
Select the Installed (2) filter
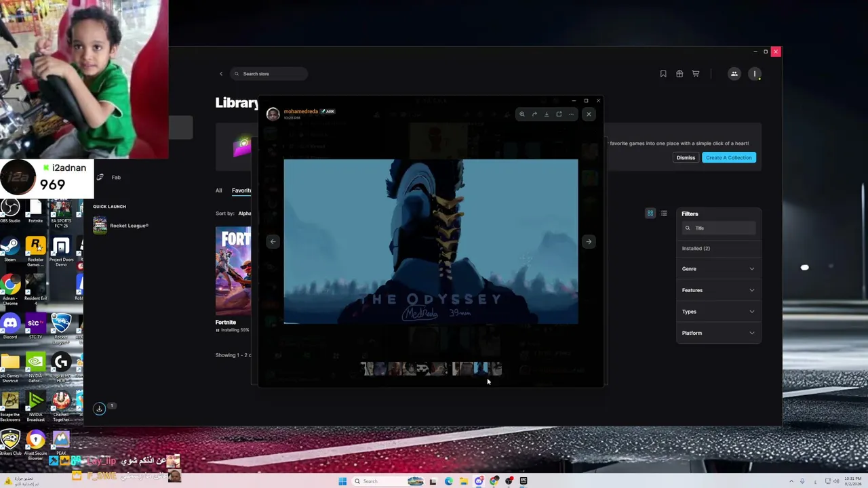pos(696,248)
